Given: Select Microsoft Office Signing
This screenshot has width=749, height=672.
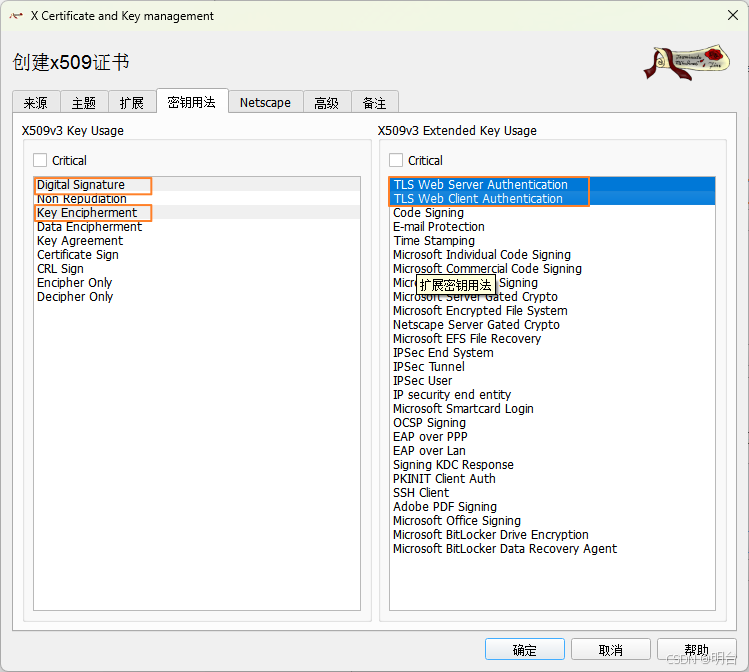Looking at the screenshot, I should tap(552, 521).
